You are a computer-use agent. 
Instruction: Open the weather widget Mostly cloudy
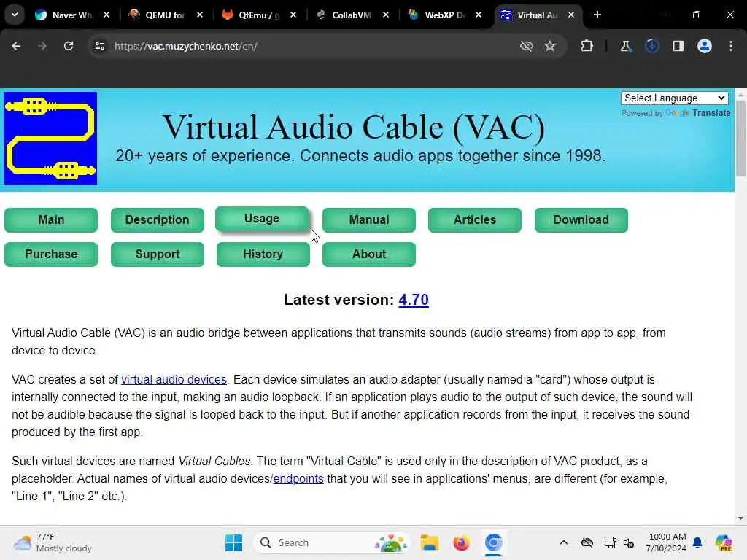(x=53, y=542)
